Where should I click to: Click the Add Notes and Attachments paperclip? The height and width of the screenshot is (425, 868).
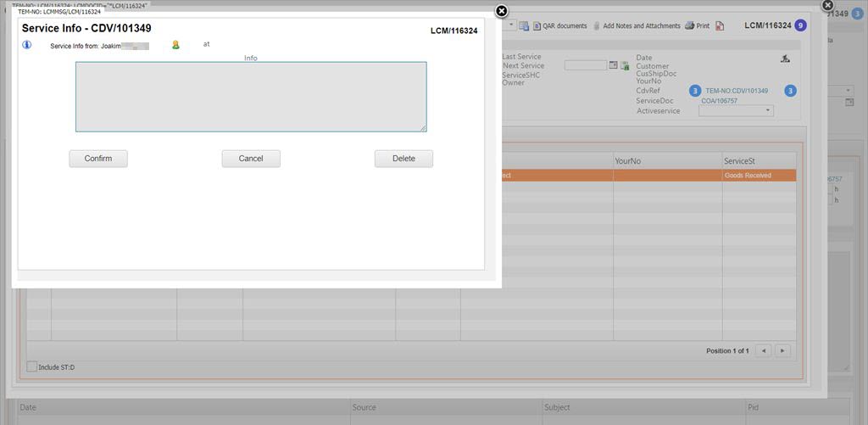(x=597, y=26)
